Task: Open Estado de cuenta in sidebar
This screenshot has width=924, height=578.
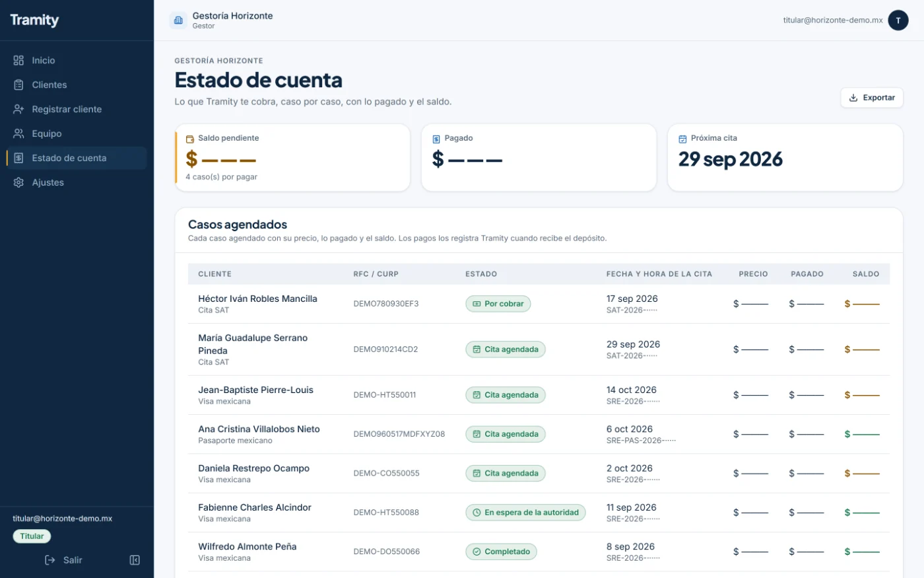Action: point(77,158)
